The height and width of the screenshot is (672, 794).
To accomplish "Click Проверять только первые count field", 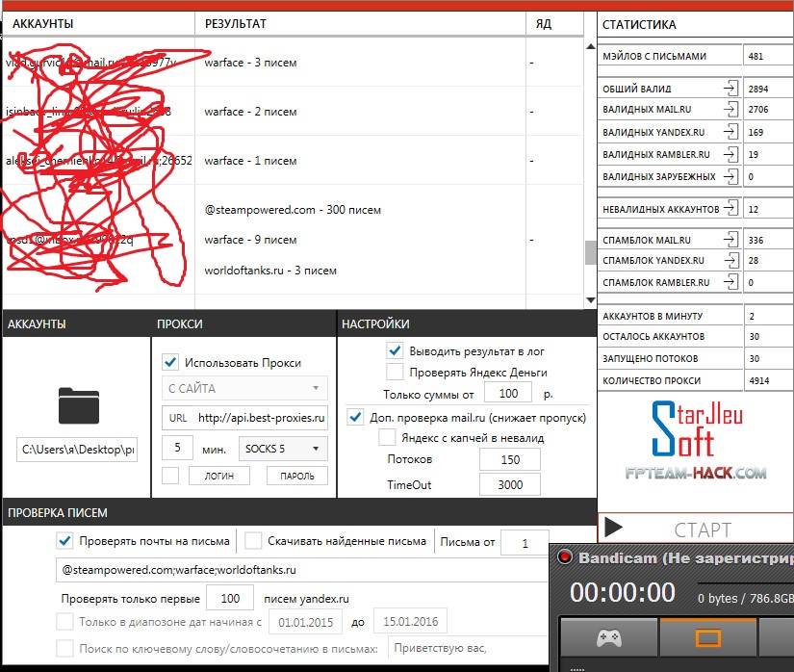I will click(230, 598).
